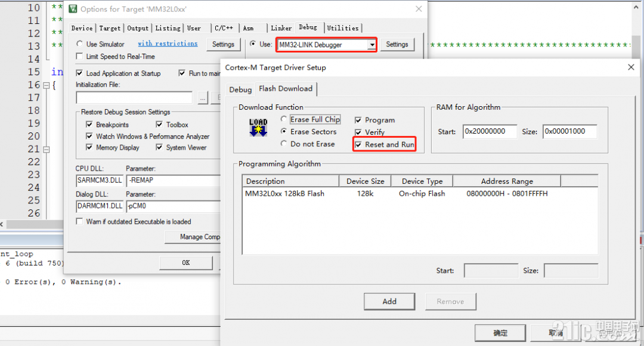Click Settings button next to MM32-LINK Debugger
This screenshot has height=346, width=644.
point(397,44)
